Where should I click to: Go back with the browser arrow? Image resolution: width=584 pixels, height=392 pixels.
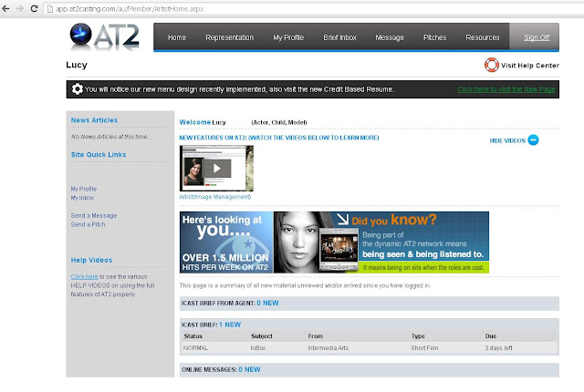(6, 8)
